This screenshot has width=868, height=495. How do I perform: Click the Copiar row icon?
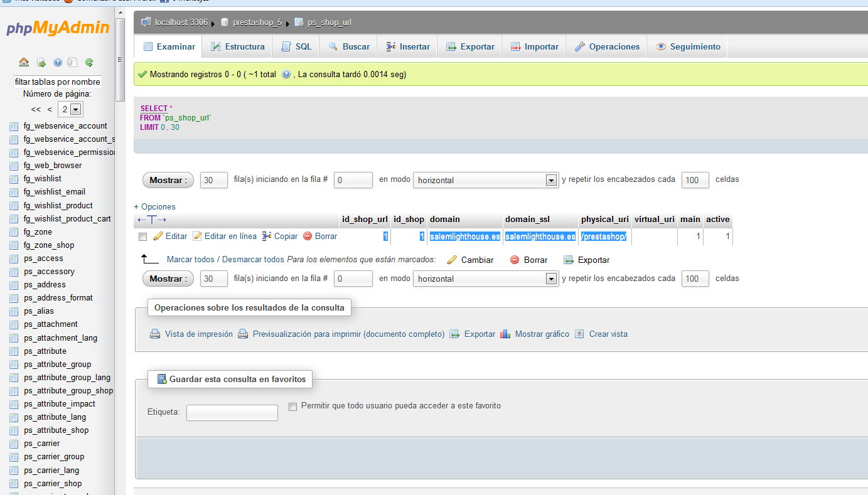[267, 236]
